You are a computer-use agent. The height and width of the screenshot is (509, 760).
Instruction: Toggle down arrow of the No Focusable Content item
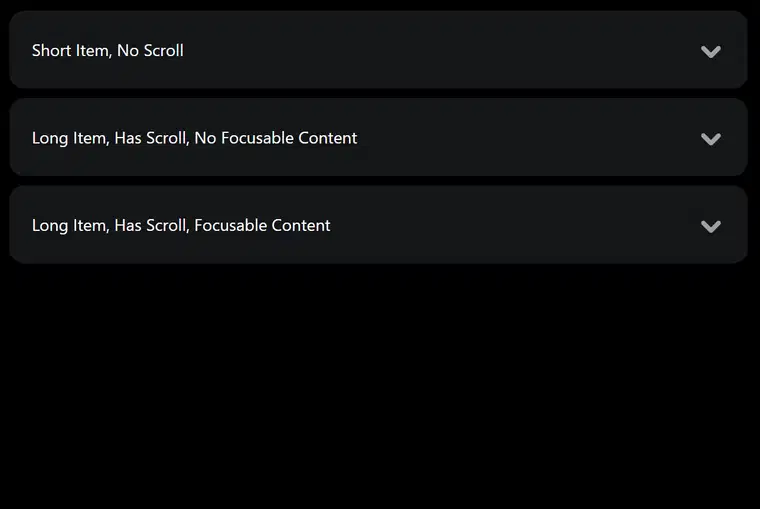(x=711, y=139)
